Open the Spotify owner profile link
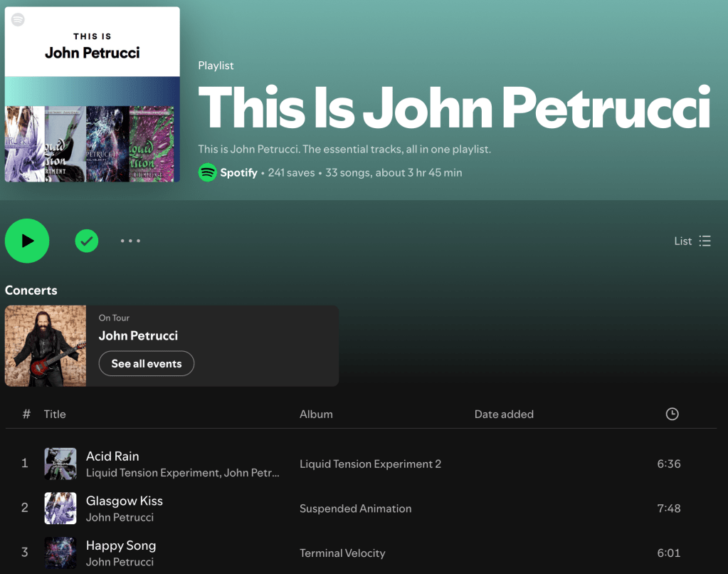728x574 pixels. (x=238, y=172)
